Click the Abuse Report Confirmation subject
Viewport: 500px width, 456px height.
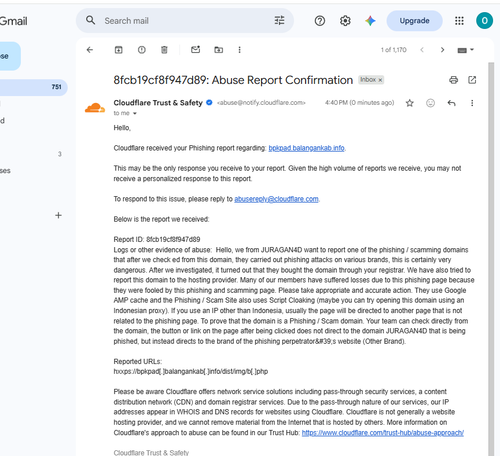coord(233,80)
